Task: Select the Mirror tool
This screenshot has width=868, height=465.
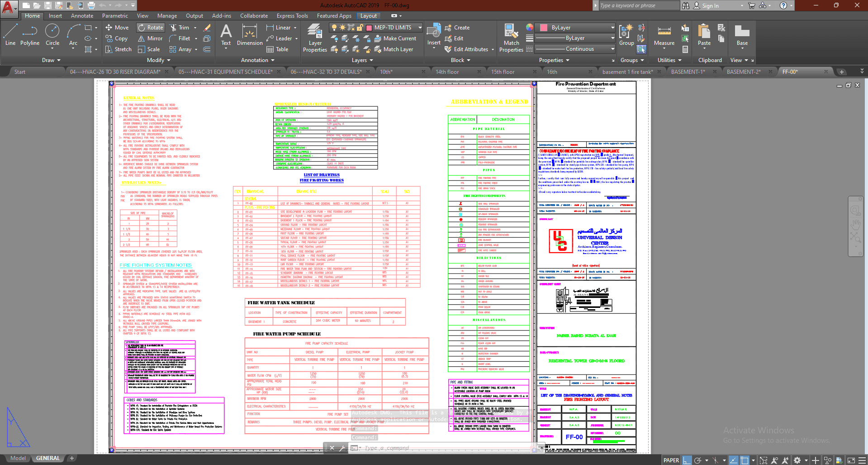Action: [x=150, y=38]
